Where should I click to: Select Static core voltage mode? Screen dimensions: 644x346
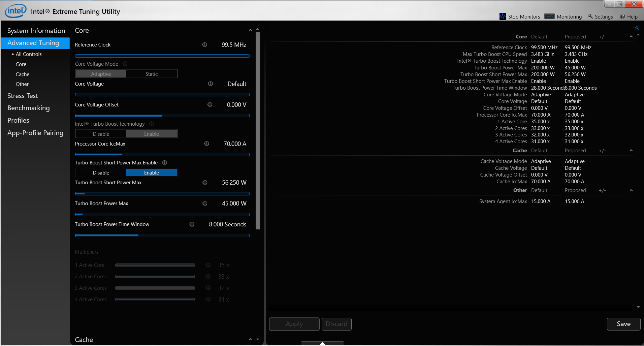coord(152,74)
